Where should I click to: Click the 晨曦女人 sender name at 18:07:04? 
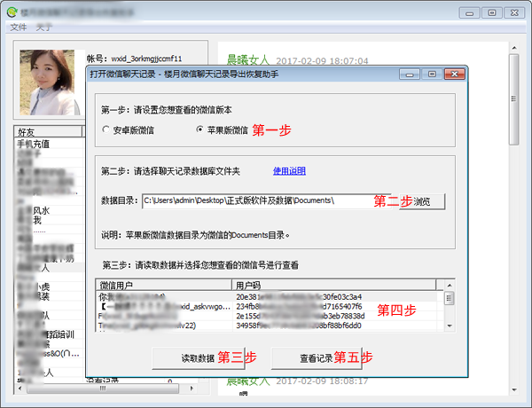click(248, 60)
